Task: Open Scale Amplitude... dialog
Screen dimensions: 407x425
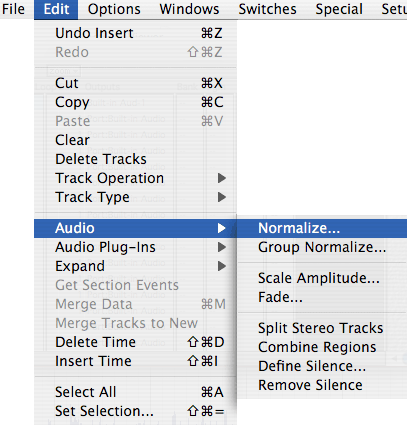Action: click(x=322, y=278)
